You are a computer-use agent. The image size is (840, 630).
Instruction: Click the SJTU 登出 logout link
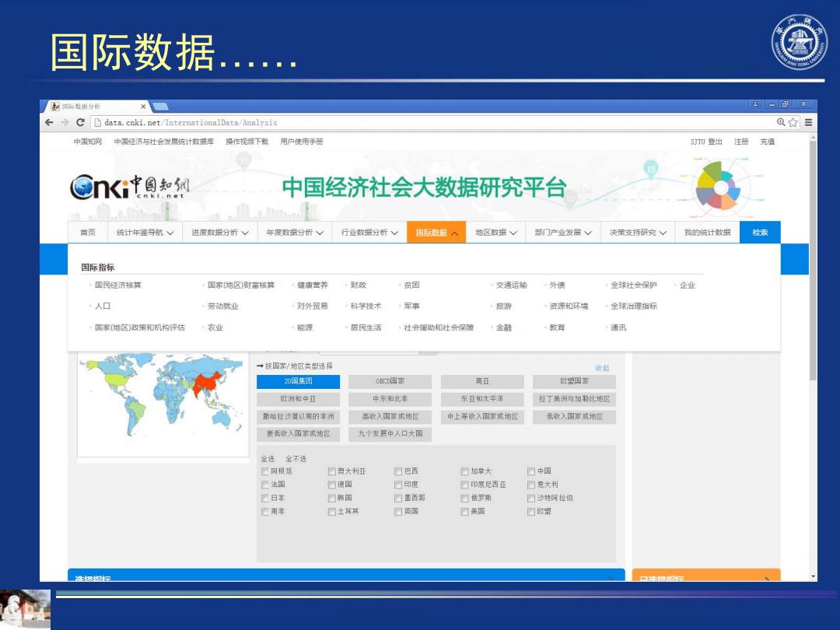click(706, 142)
